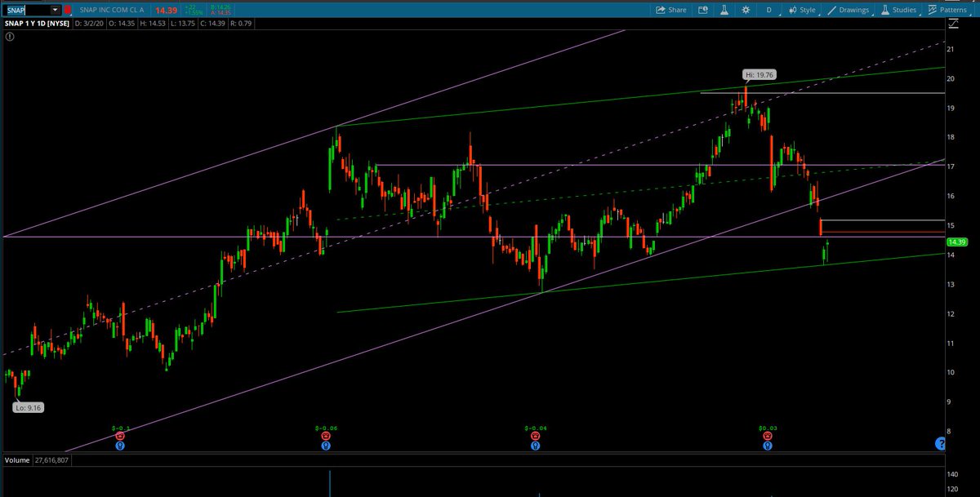Open chart settings gear icon

point(746,10)
